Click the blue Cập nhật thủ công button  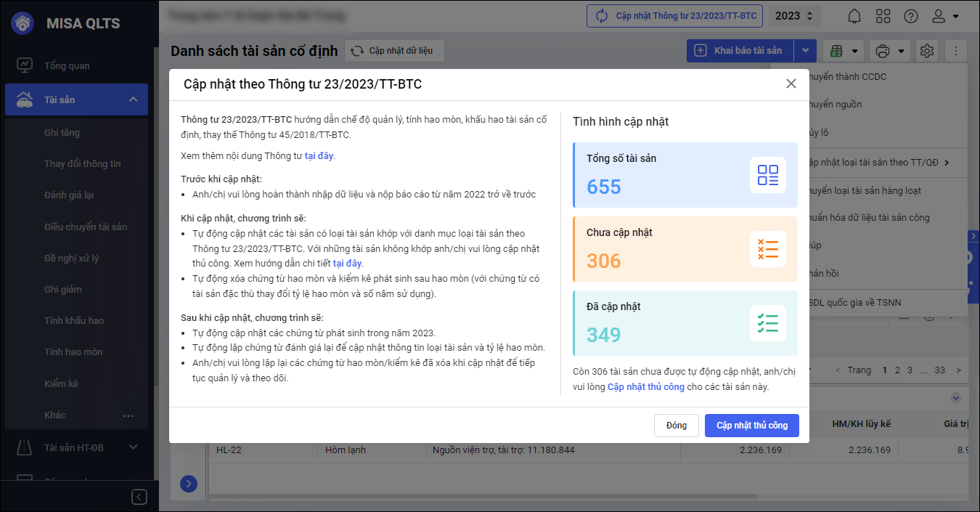[x=752, y=426]
